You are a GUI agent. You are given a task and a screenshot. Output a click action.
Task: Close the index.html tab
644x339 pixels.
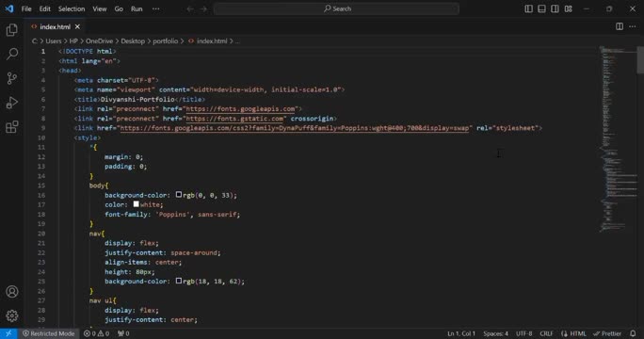(77, 26)
